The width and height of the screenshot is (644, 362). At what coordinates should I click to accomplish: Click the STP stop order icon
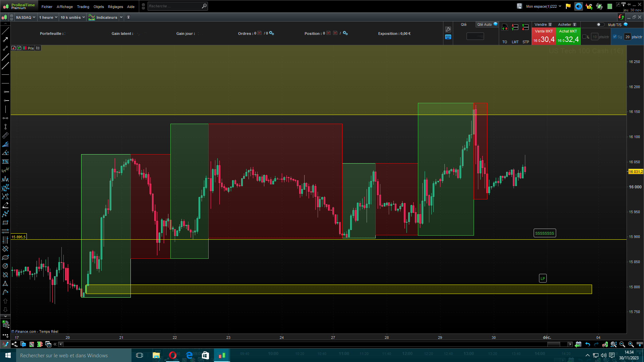(526, 27)
